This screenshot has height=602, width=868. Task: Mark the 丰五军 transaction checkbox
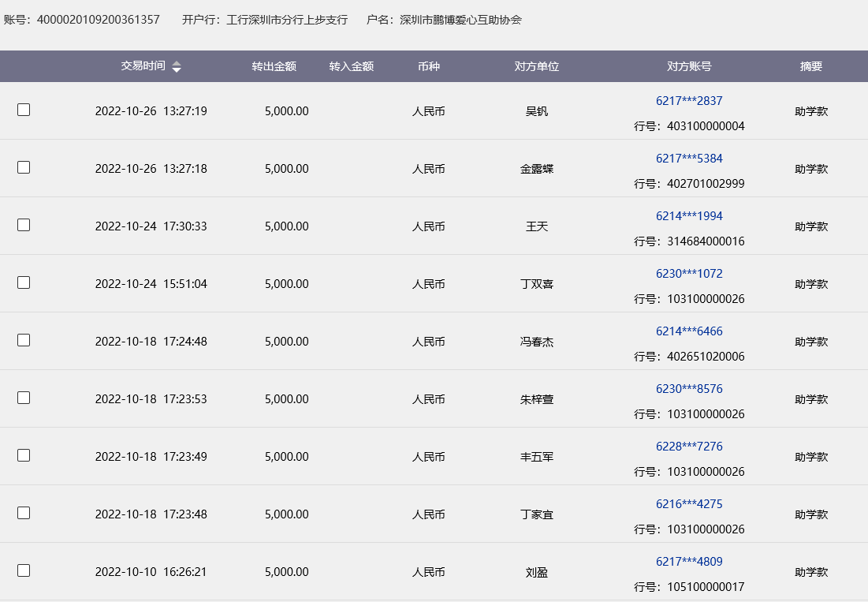point(24,455)
